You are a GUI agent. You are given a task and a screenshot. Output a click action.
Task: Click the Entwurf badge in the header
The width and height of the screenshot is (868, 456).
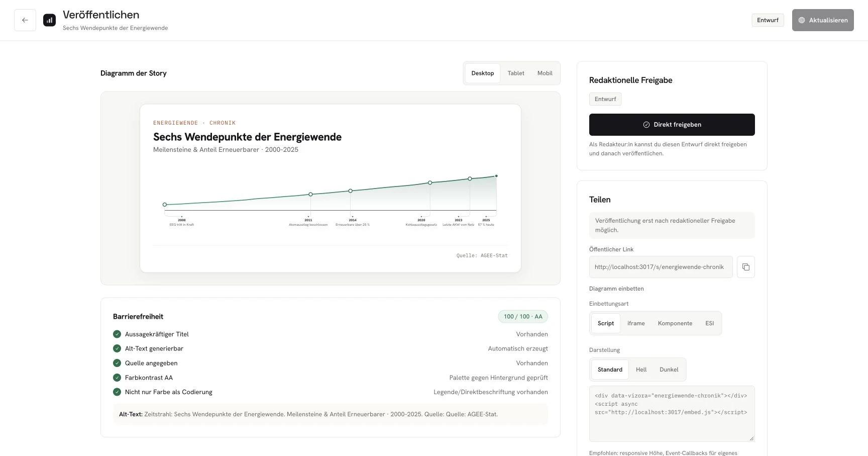click(768, 20)
